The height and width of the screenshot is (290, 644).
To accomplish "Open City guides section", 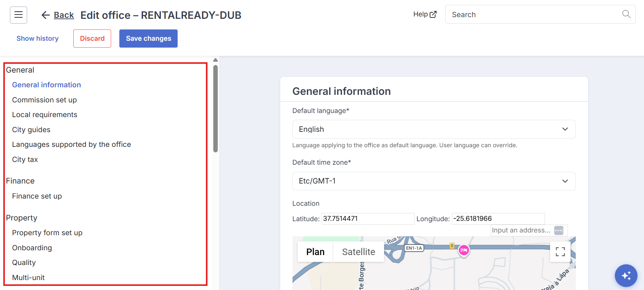I will (31, 130).
